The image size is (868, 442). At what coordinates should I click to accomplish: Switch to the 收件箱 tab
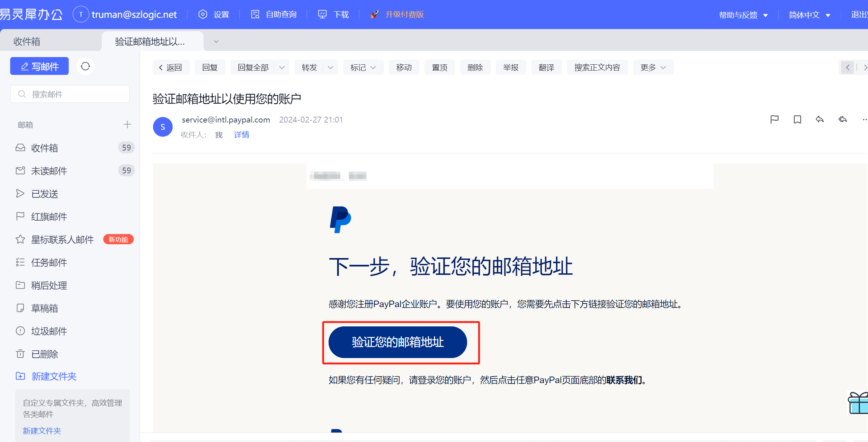click(x=26, y=41)
